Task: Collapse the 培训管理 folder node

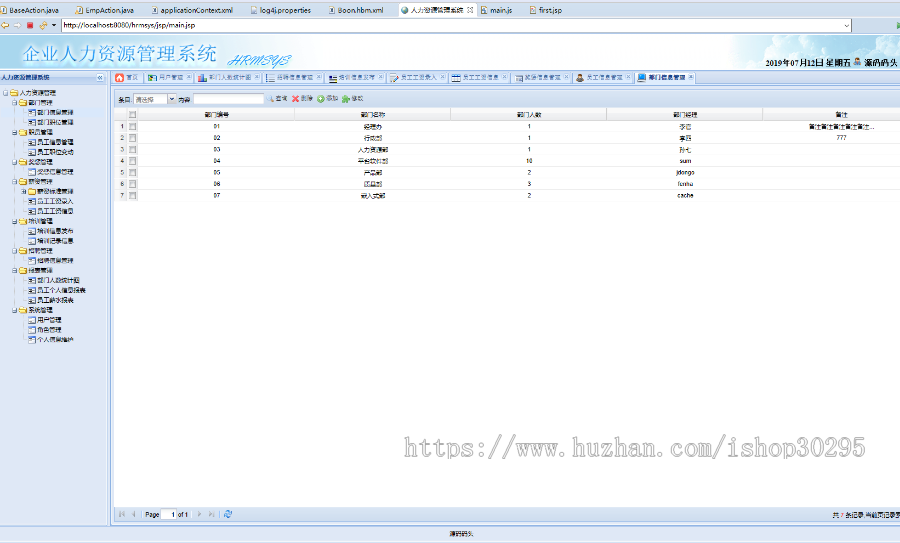Action: tap(14, 221)
